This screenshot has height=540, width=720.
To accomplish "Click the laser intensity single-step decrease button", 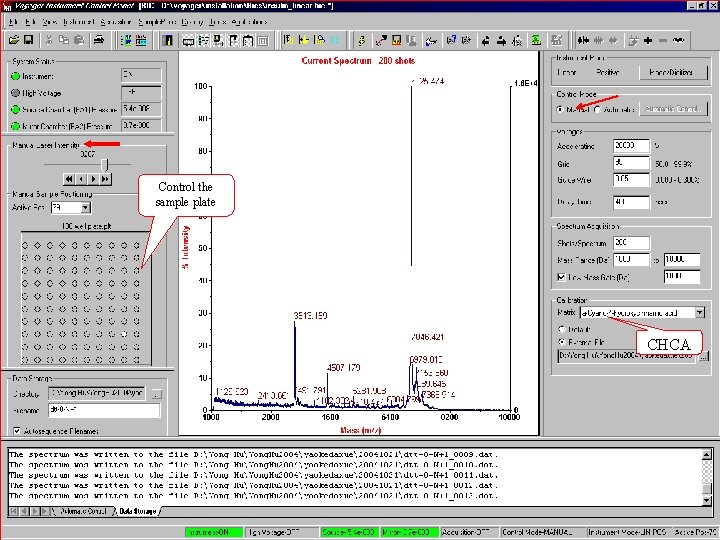I will tap(81, 179).
